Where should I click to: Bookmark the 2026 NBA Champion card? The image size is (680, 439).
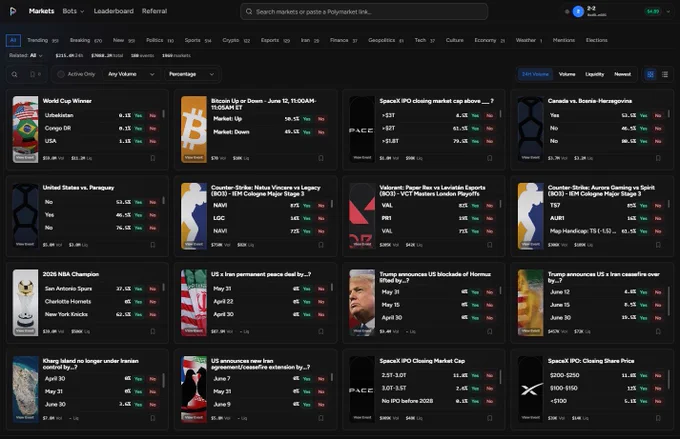(x=153, y=331)
